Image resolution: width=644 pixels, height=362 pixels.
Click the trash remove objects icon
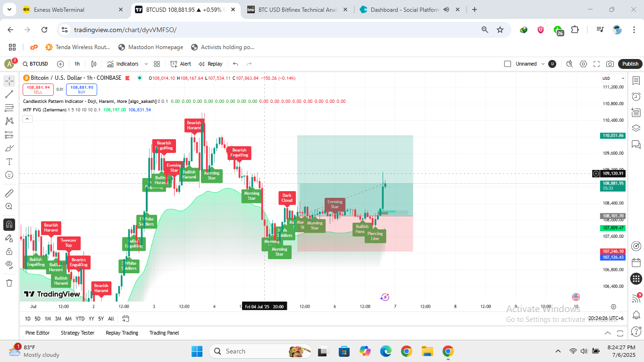[x=9, y=283]
